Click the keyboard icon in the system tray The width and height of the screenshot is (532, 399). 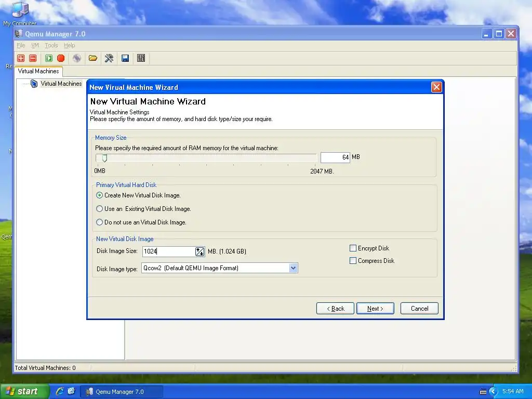click(x=483, y=392)
